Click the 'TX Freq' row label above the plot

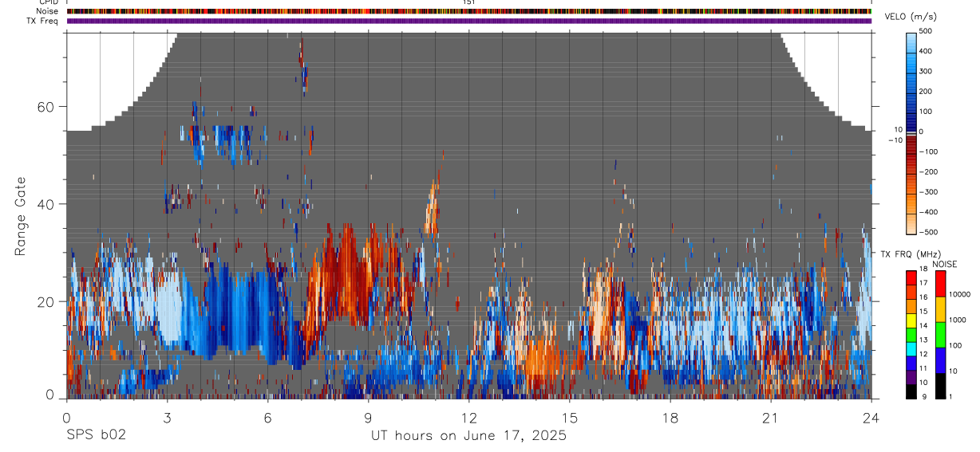pyautogui.click(x=43, y=21)
